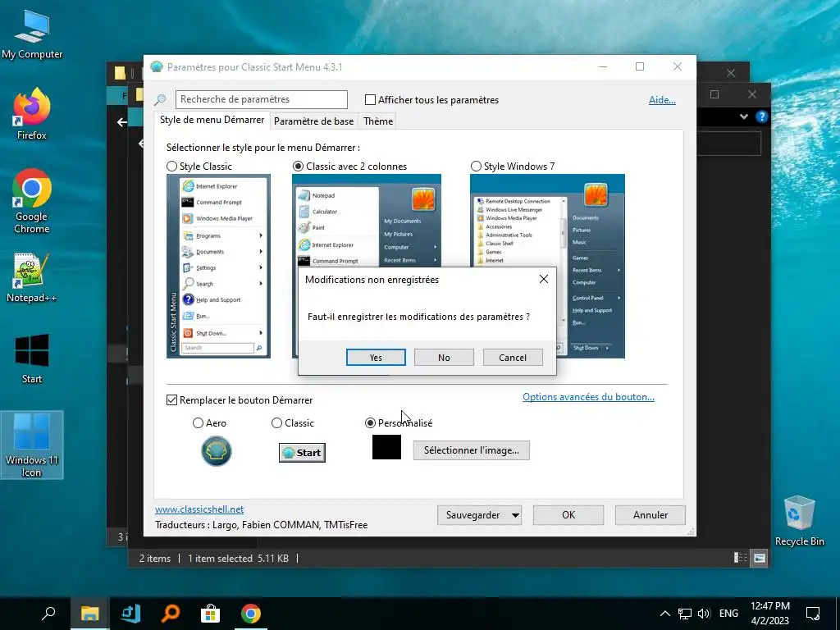The width and height of the screenshot is (840, 630).
Task: Open Microsoft Store from taskbar
Action: click(x=210, y=614)
